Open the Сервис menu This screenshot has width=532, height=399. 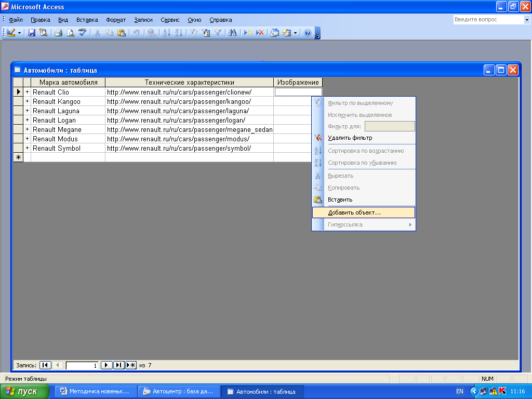point(170,20)
